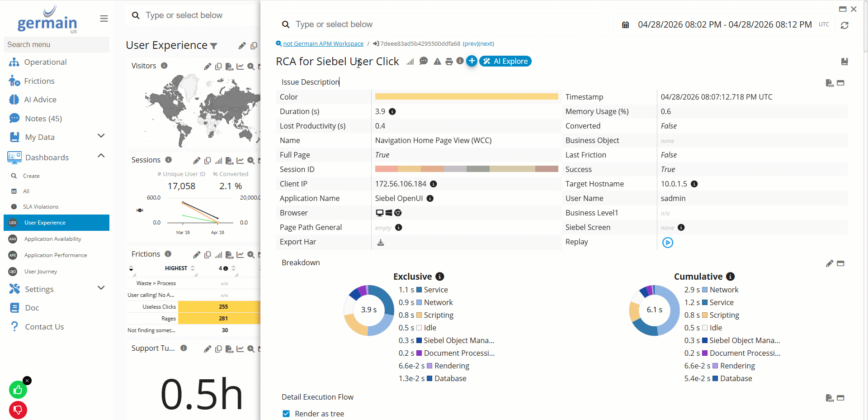Dismiss the feedback widget with its X
The height and width of the screenshot is (420, 868).
tap(27, 381)
